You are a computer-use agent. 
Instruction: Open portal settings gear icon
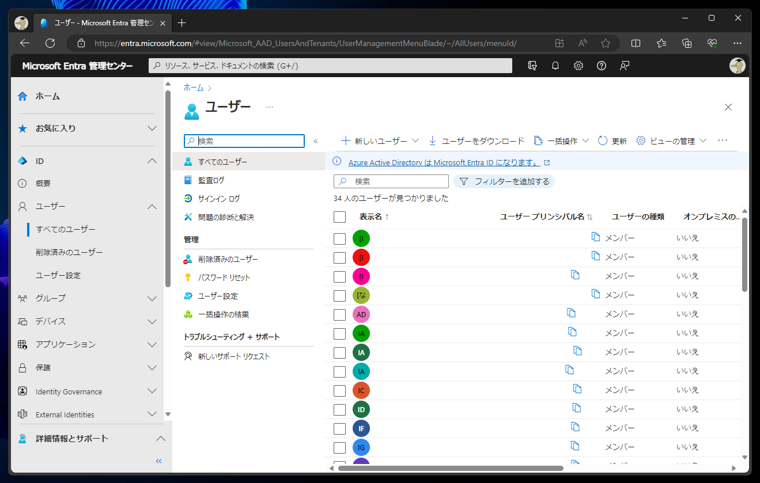click(x=578, y=66)
